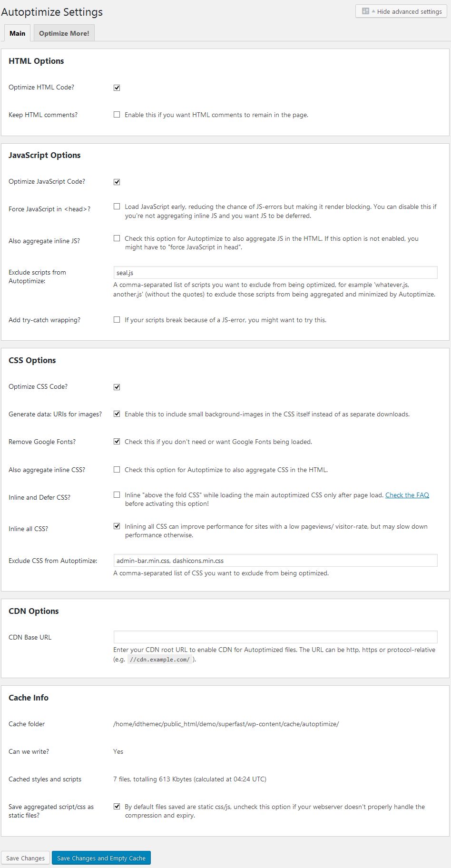The width and height of the screenshot is (451, 868).
Task: Focus the CDN Base URL field
Action: [x=275, y=637]
